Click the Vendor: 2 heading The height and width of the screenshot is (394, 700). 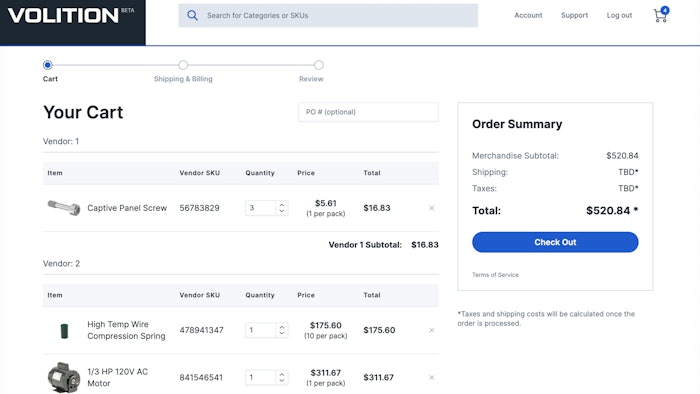tap(62, 264)
